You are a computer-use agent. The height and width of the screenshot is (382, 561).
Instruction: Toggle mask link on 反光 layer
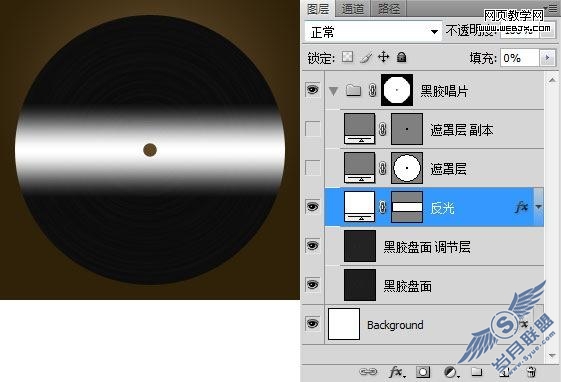pyautogui.click(x=382, y=207)
